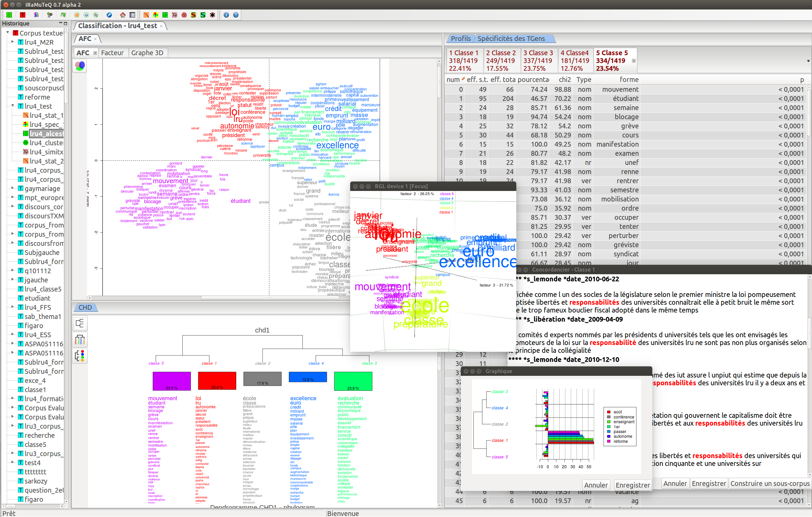Image resolution: width=812 pixels, height=517 pixels.
Task: Click Enregistrer in the Graphique dialog
Action: pyautogui.click(x=632, y=485)
